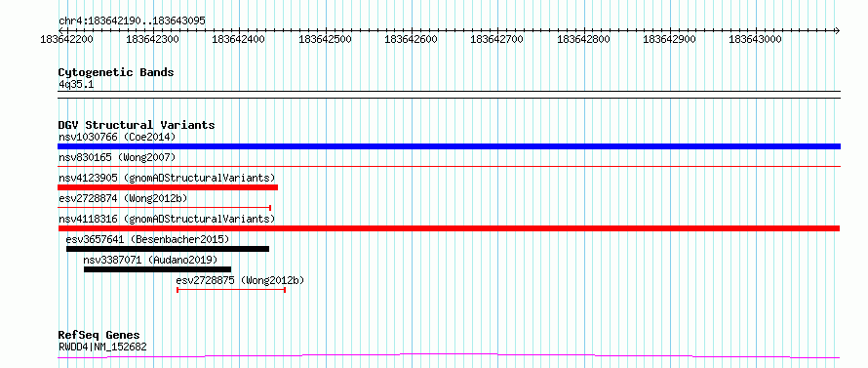This screenshot has height=368, width=868.
Task: Click the blue nsv1030766 variant bar
Action: pos(449,146)
